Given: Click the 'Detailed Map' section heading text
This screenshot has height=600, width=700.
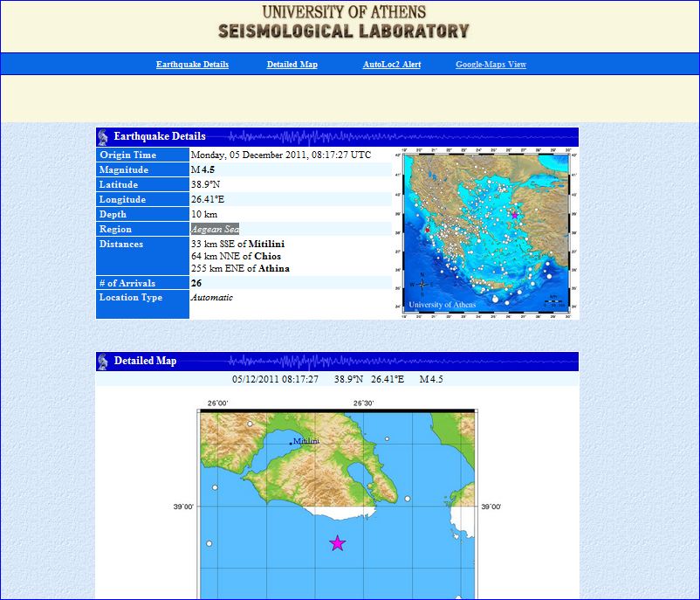Looking at the screenshot, I should pos(145,361).
